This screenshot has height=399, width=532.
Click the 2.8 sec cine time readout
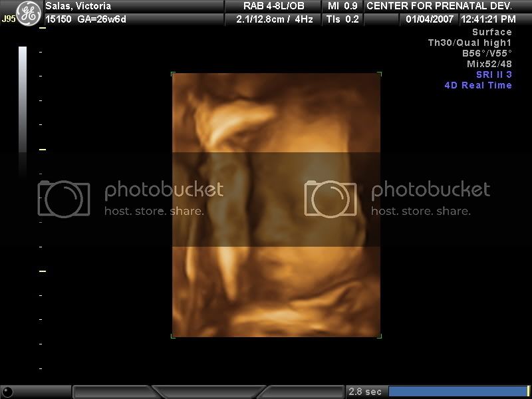click(x=364, y=392)
